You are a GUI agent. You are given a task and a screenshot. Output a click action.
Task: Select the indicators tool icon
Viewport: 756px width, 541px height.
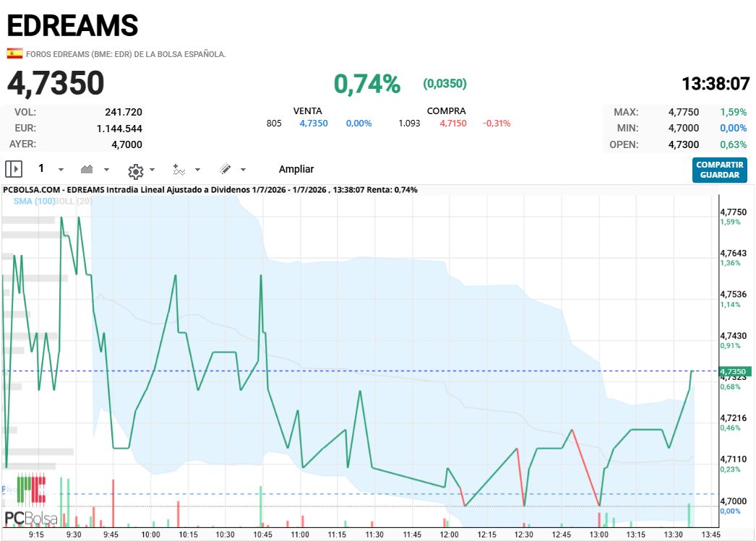[x=179, y=170]
